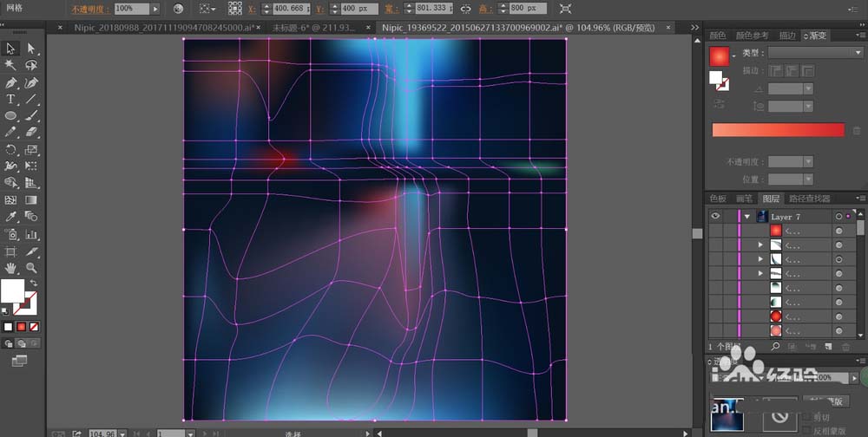Open the Perspective Grid tool

[31, 183]
